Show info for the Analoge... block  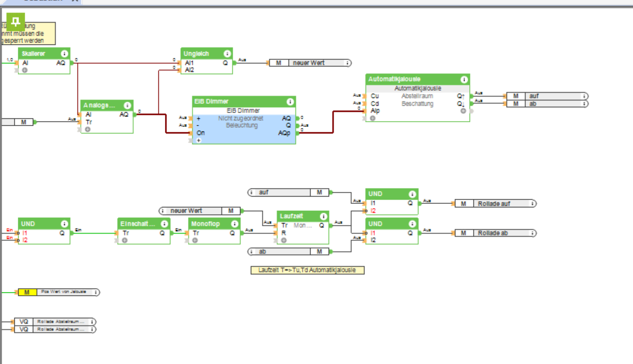pyautogui.click(x=127, y=105)
